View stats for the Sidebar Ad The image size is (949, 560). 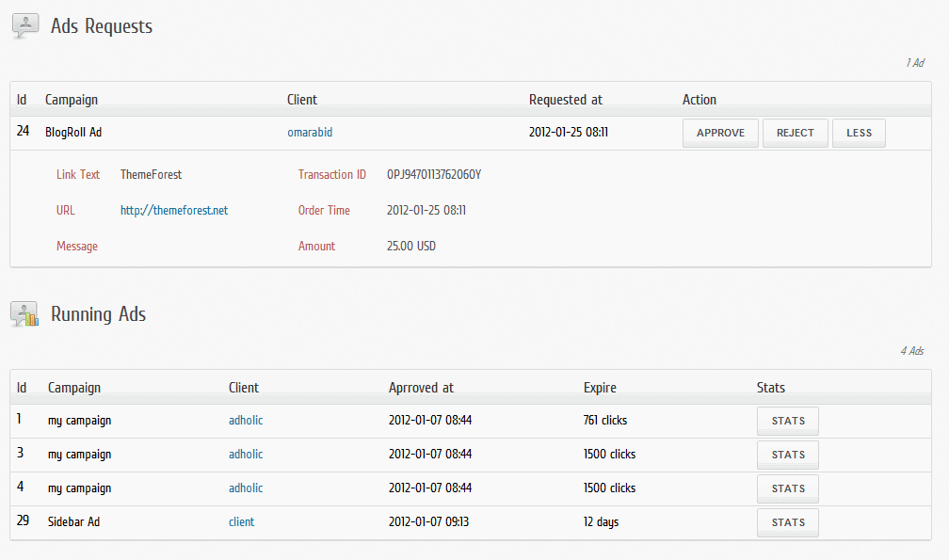788,522
